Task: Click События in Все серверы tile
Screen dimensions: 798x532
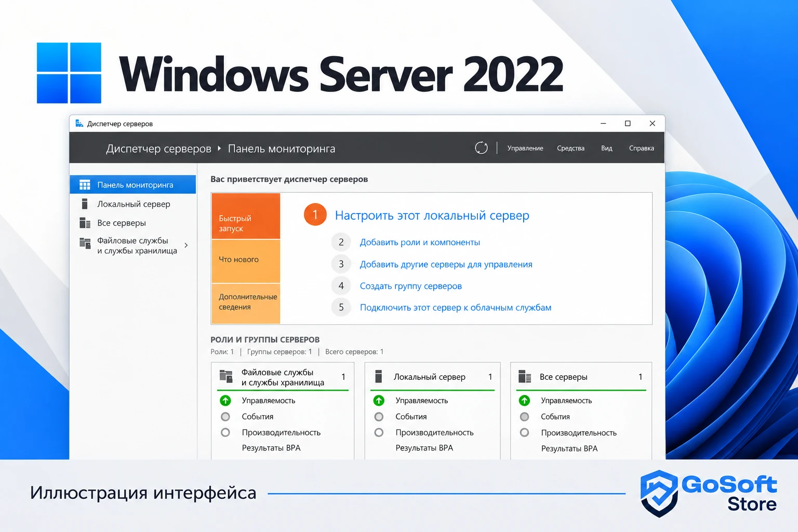Action: click(555, 417)
